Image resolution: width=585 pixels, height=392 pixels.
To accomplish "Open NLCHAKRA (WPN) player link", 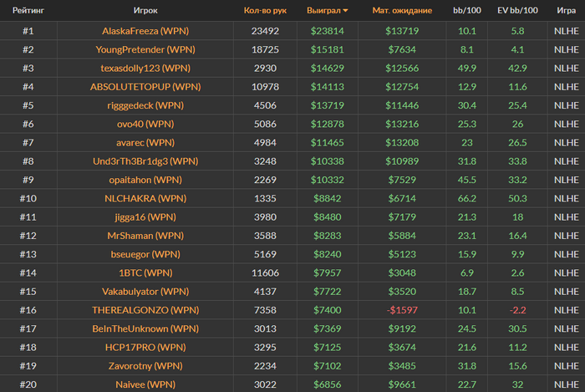I will click(145, 198).
